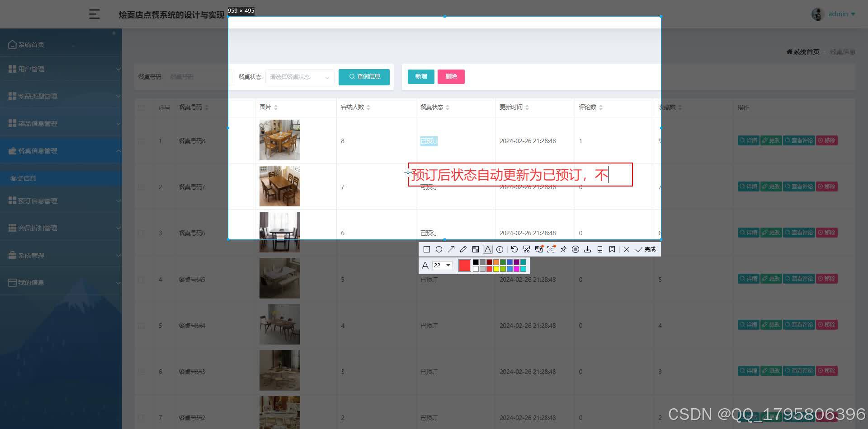Sort the table by 评论数 column arrows
Viewport: 868px width, 429px height.
[x=601, y=107]
